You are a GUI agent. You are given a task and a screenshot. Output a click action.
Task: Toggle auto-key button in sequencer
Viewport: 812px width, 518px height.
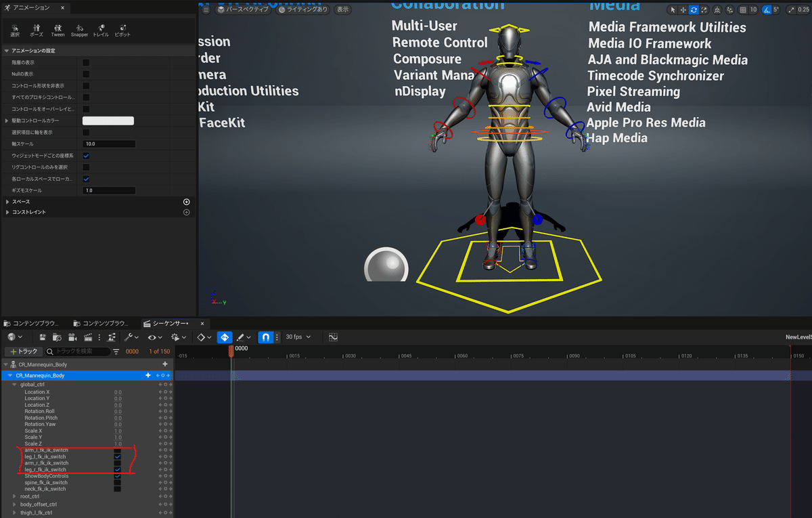pos(225,337)
